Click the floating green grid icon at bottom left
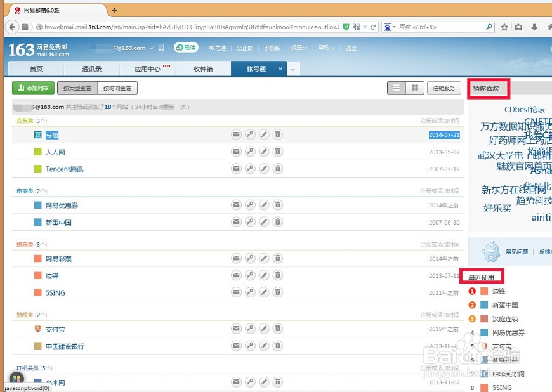552x392 pixels. click(x=16, y=379)
